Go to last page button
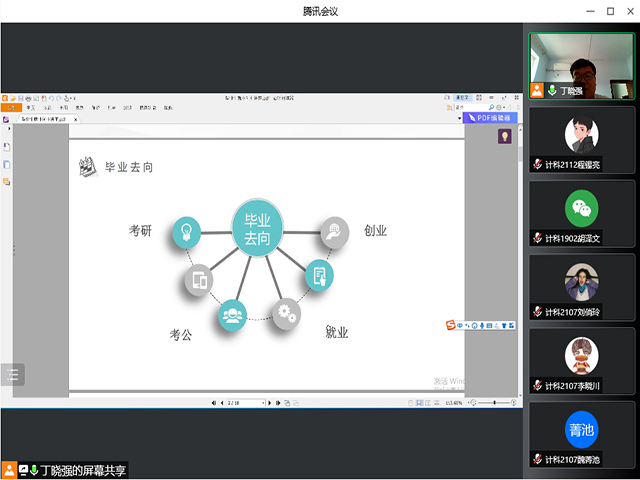This screenshot has width=640, height=480. (278, 403)
